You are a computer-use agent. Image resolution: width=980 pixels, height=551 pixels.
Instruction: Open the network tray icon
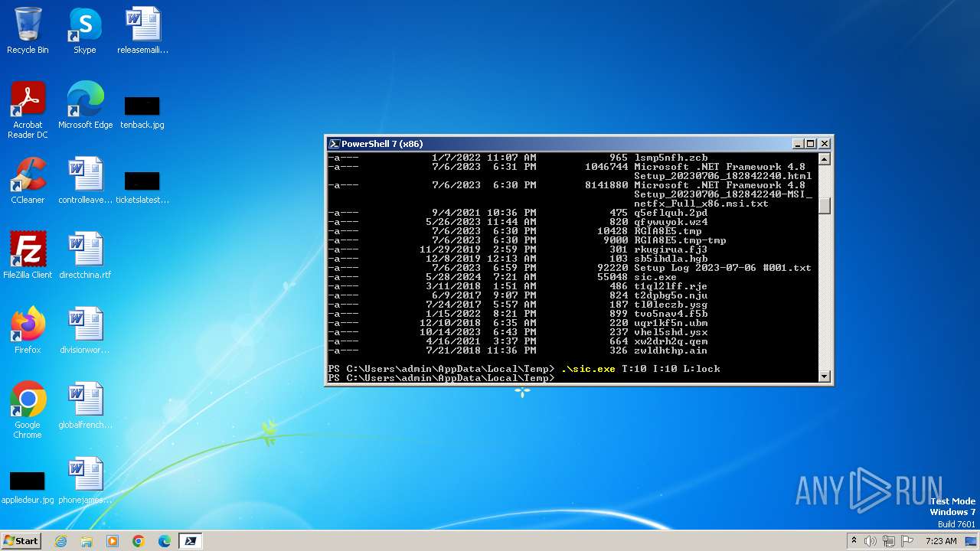889,541
